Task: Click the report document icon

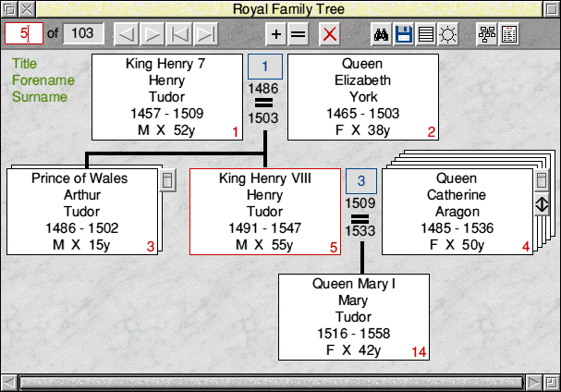Action: (508, 34)
